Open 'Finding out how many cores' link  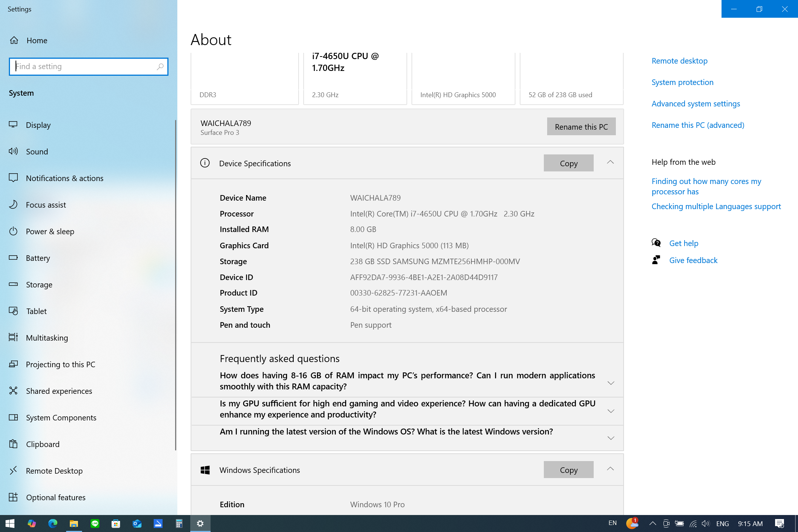click(x=706, y=186)
